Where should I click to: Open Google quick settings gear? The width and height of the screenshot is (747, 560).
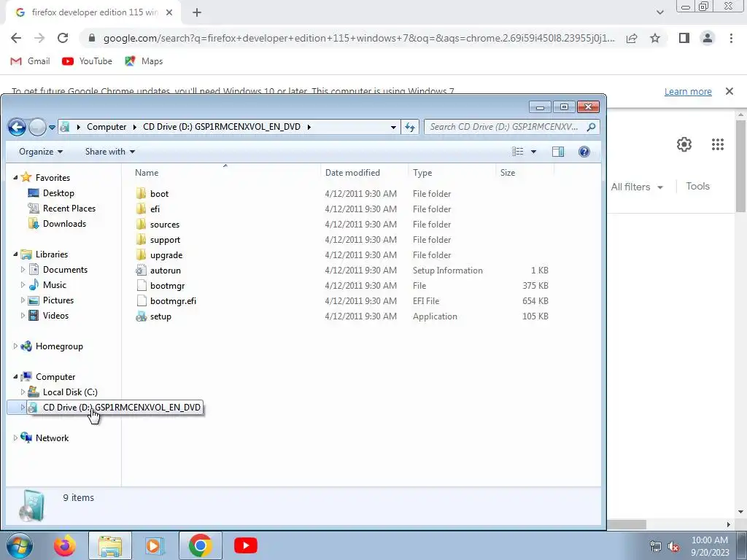pos(684,144)
